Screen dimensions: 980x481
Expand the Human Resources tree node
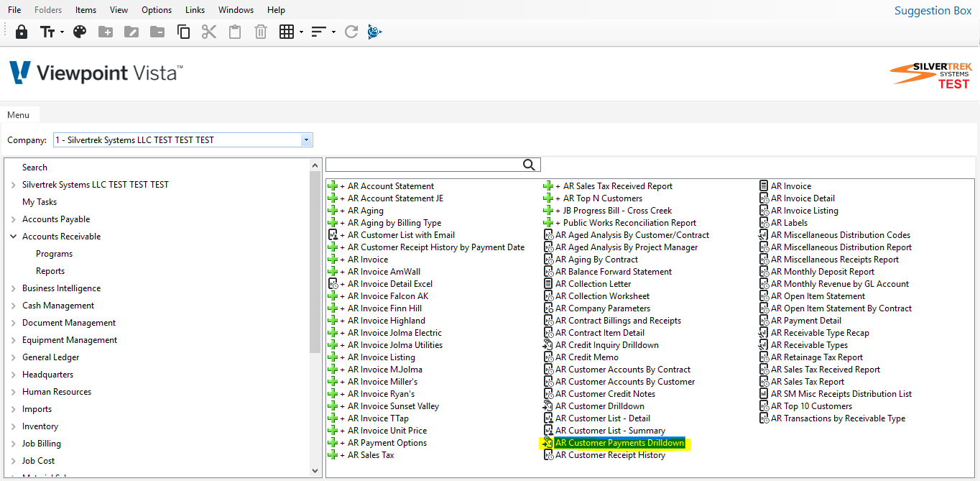(x=14, y=392)
